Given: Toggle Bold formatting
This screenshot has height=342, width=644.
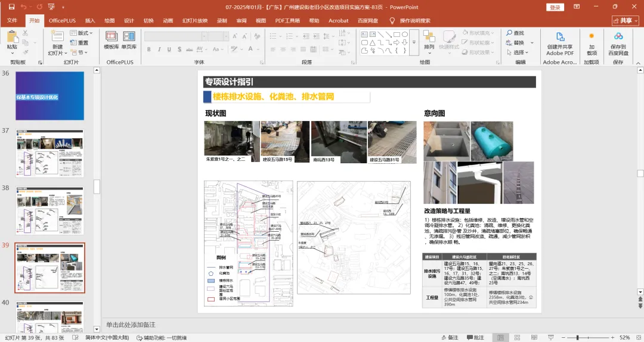Looking at the screenshot, I should point(148,49).
